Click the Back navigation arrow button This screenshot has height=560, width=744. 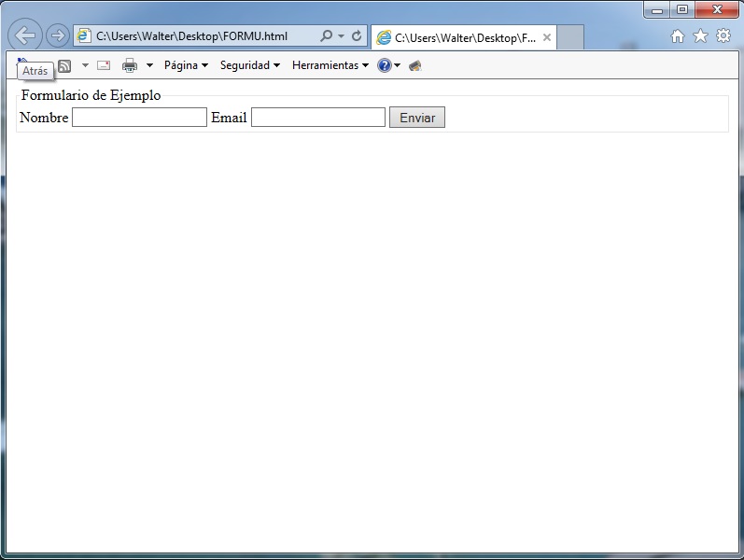click(x=24, y=36)
